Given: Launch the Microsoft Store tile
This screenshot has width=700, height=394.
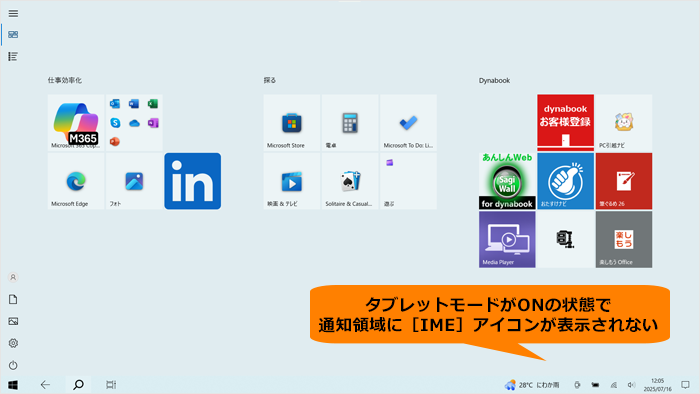Looking at the screenshot, I should click(x=292, y=123).
